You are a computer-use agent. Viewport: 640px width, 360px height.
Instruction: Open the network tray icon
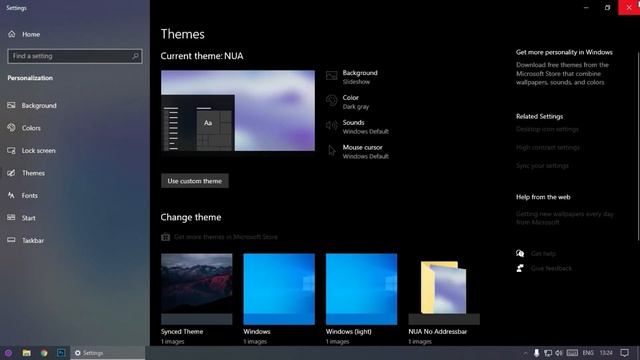coord(548,353)
